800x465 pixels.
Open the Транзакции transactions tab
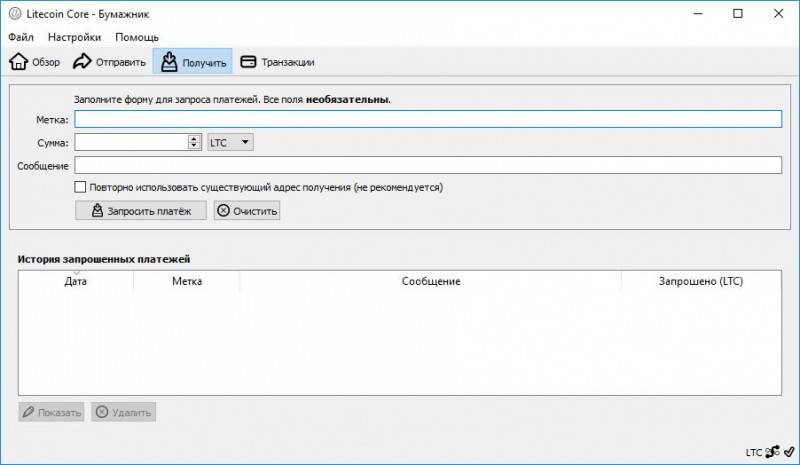(277, 62)
